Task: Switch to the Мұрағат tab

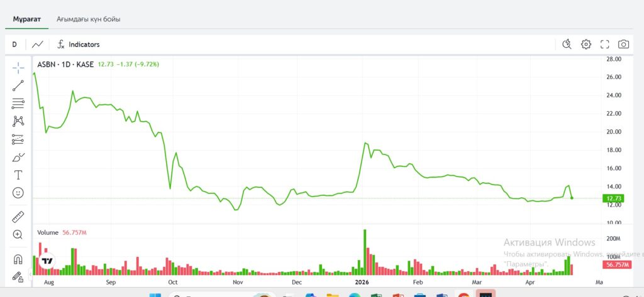Action: 26,19
